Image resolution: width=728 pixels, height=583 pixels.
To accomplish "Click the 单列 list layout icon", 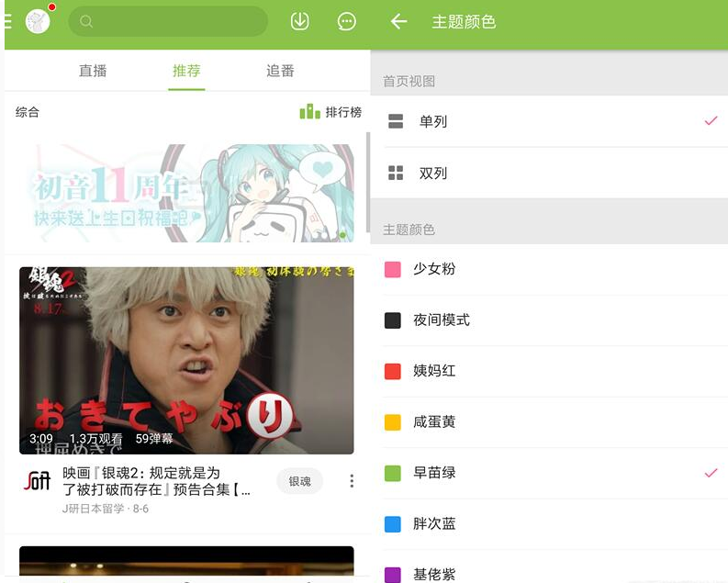I will point(396,121).
